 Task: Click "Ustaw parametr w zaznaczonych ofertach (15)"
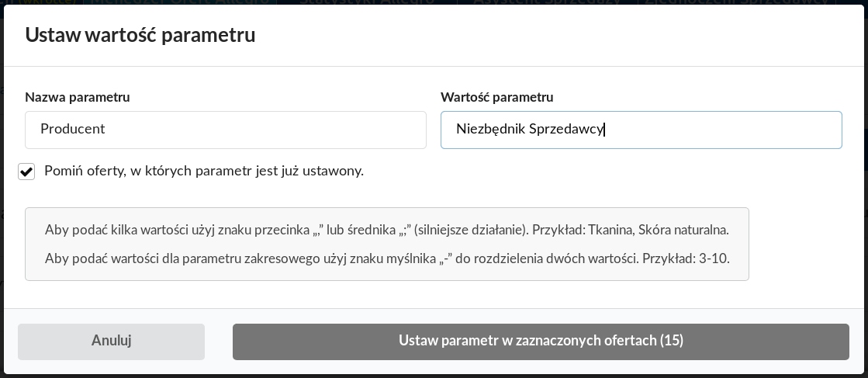[x=541, y=341]
